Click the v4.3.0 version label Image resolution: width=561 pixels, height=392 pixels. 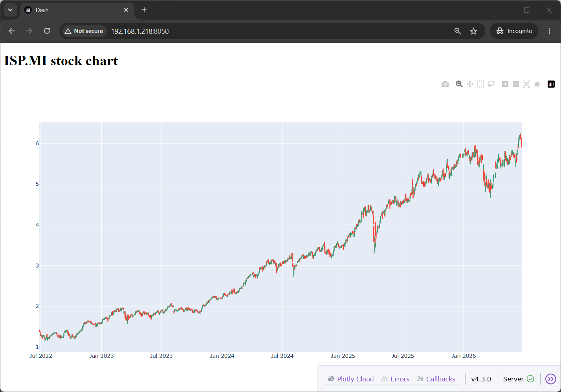coord(481,379)
